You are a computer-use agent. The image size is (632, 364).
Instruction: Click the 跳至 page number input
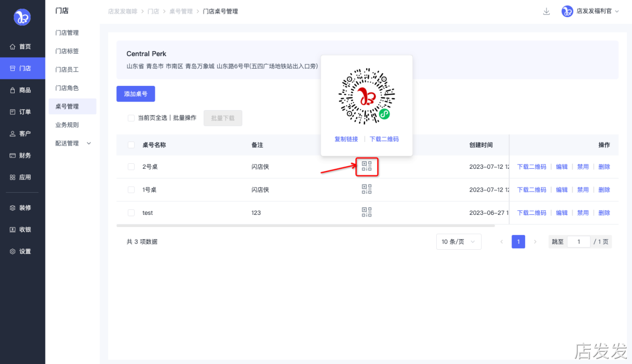pos(578,242)
